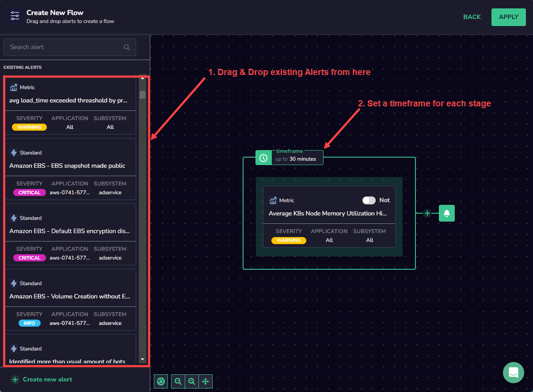
Task: Click CRITICAL badge on EBS snapshot alert
Action: 29,192
